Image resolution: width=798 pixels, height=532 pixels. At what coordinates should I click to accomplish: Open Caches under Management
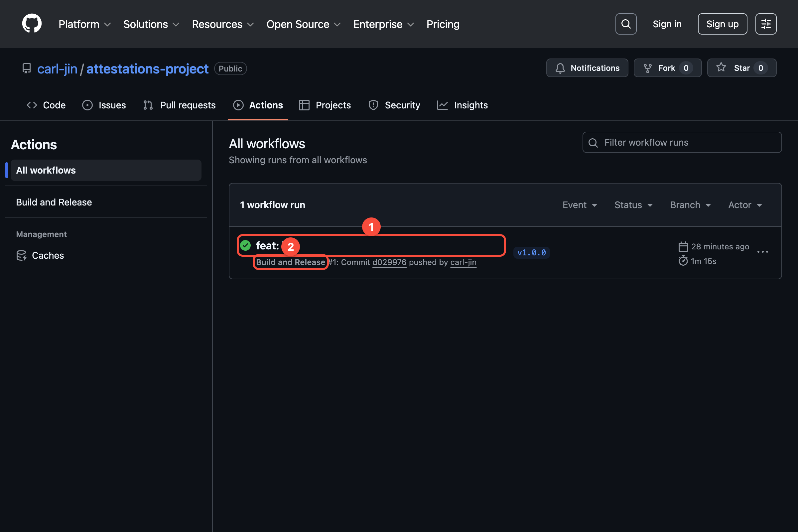point(48,255)
